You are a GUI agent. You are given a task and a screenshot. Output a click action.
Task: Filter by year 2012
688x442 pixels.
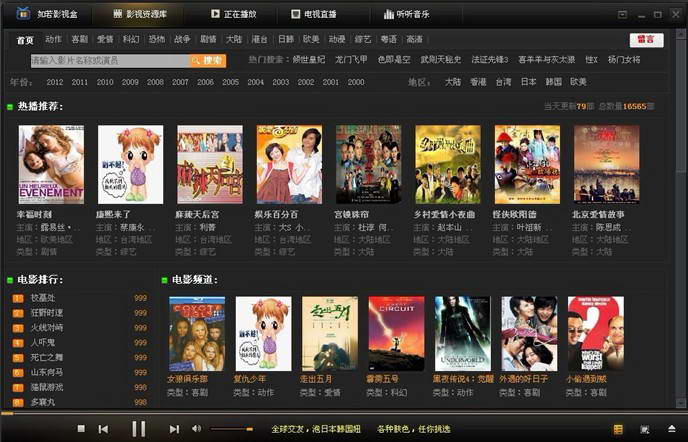55,82
